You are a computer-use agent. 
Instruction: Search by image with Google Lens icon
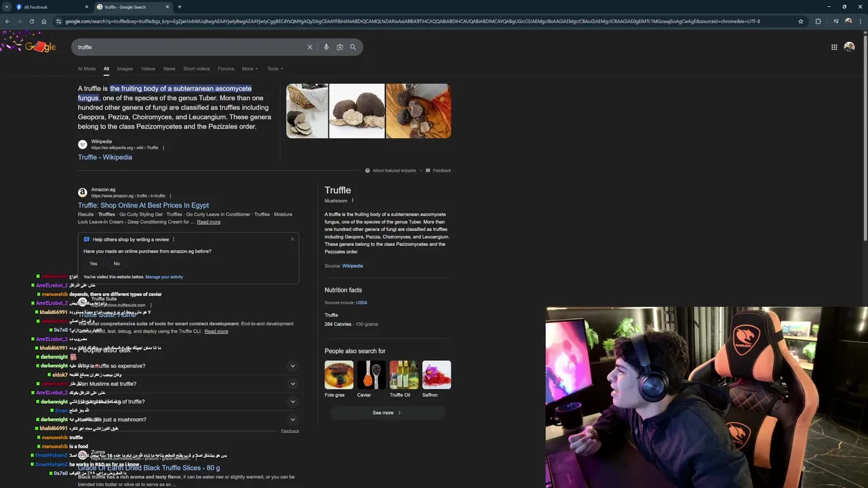[340, 47]
